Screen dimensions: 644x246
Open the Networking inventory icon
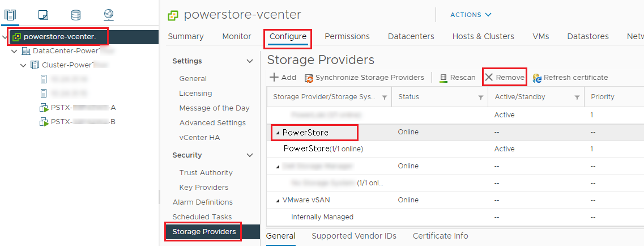109,14
